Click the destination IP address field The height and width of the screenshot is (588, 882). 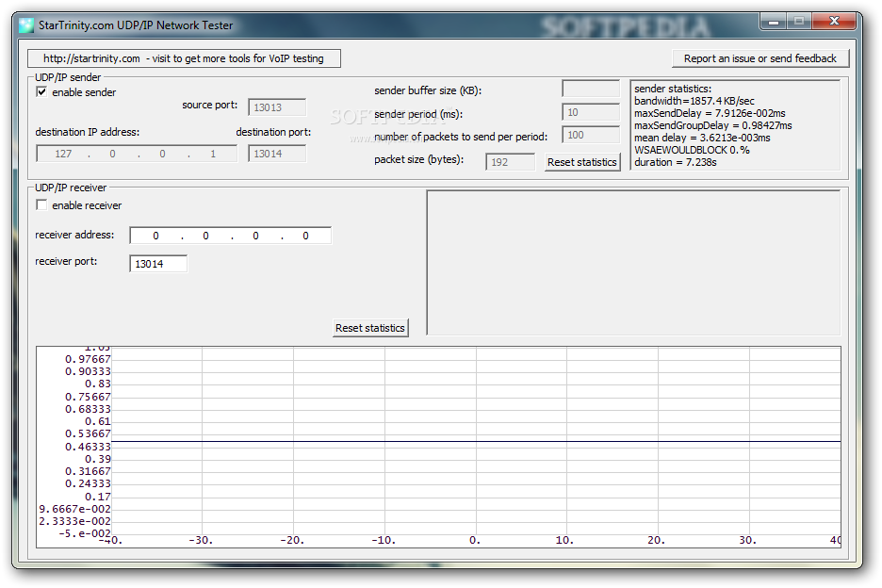[x=137, y=154]
